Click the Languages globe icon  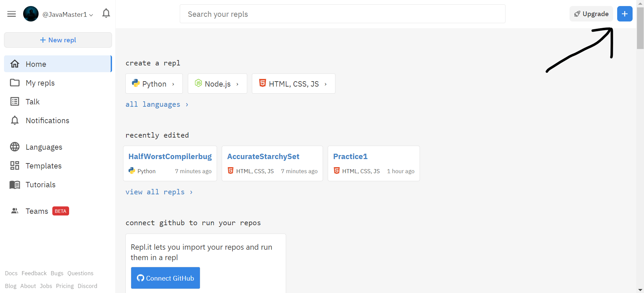pos(15,147)
